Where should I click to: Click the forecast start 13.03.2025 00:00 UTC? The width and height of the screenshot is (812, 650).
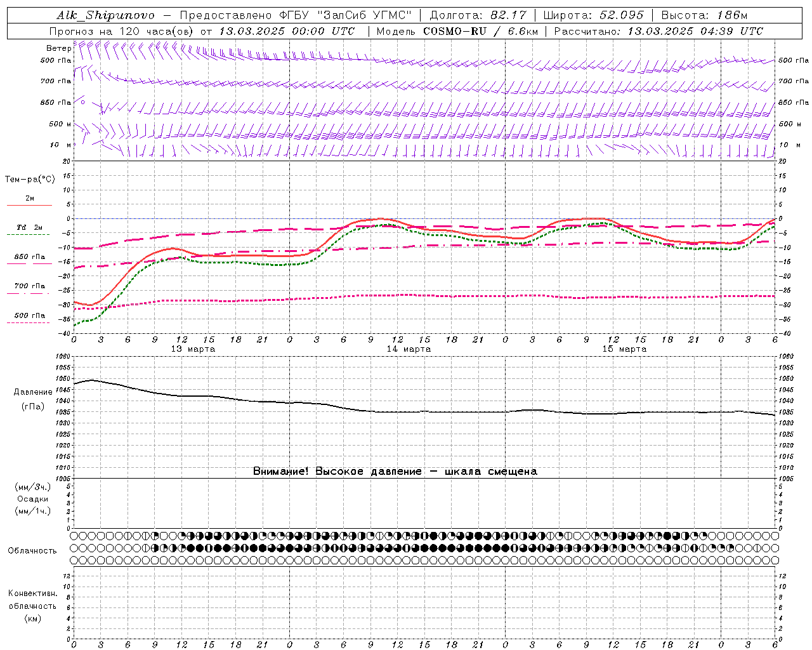tap(287, 31)
